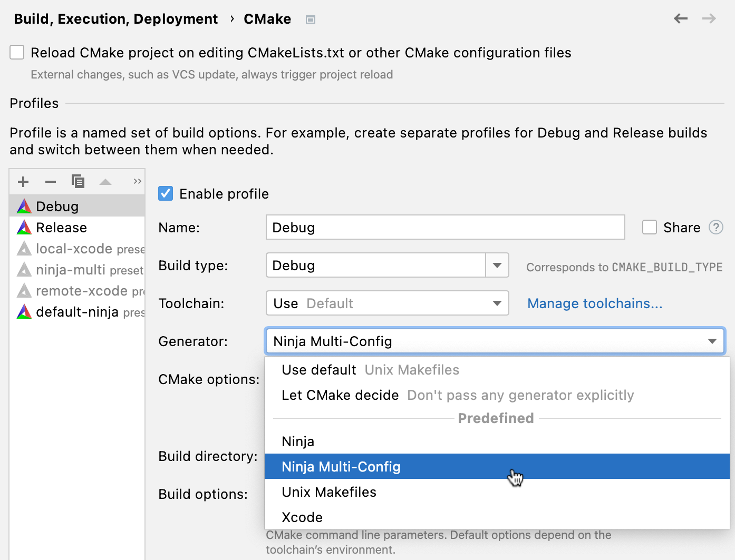This screenshot has height=560, width=735.
Task: Click the Build directory label
Action: coord(208,456)
